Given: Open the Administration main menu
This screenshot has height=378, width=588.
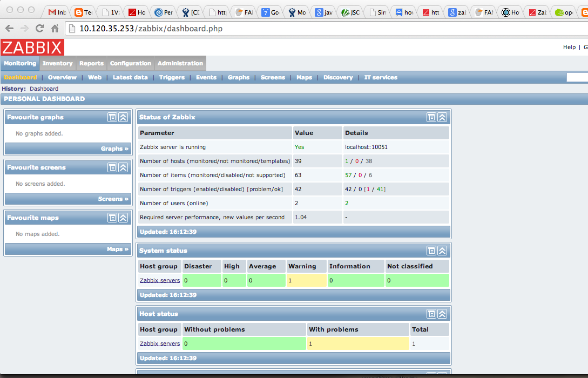Looking at the screenshot, I should pos(180,63).
